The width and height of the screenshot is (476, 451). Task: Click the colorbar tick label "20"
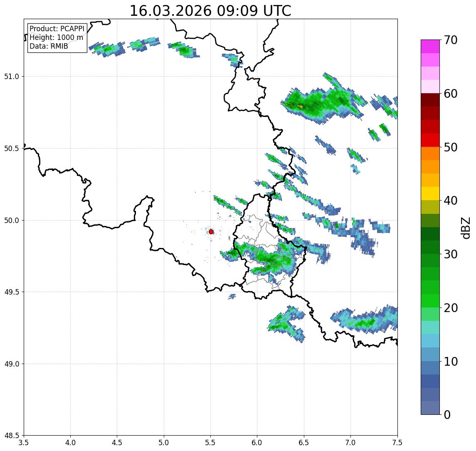[451, 307]
